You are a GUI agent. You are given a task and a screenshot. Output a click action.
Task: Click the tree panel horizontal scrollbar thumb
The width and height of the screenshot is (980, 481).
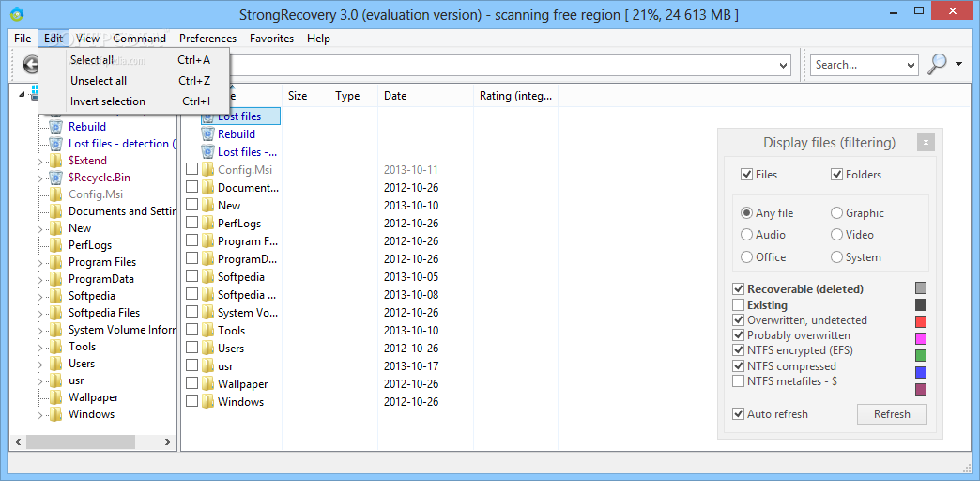[x=81, y=442]
